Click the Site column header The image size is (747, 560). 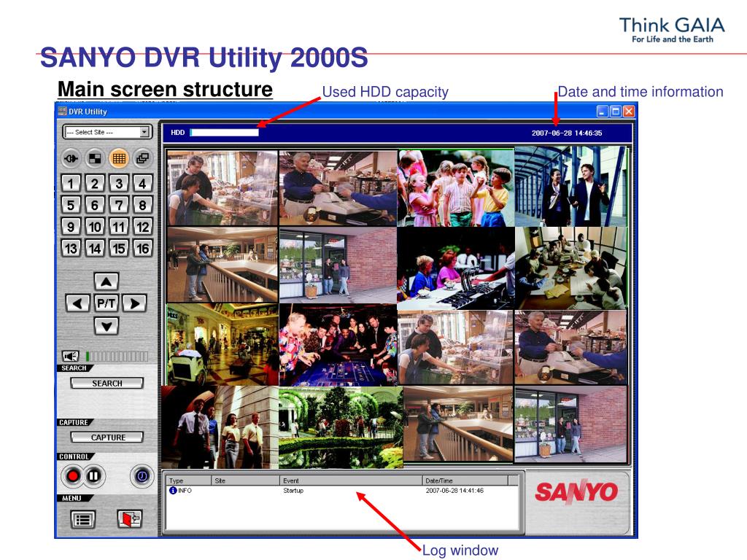coord(245,481)
